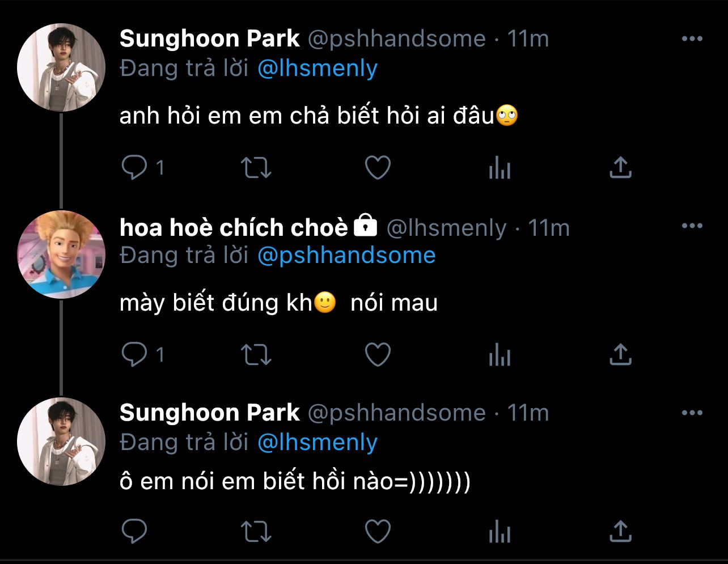Open more options on the first tweet
The width and height of the screenshot is (728, 564).
pyautogui.click(x=692, y=39)
